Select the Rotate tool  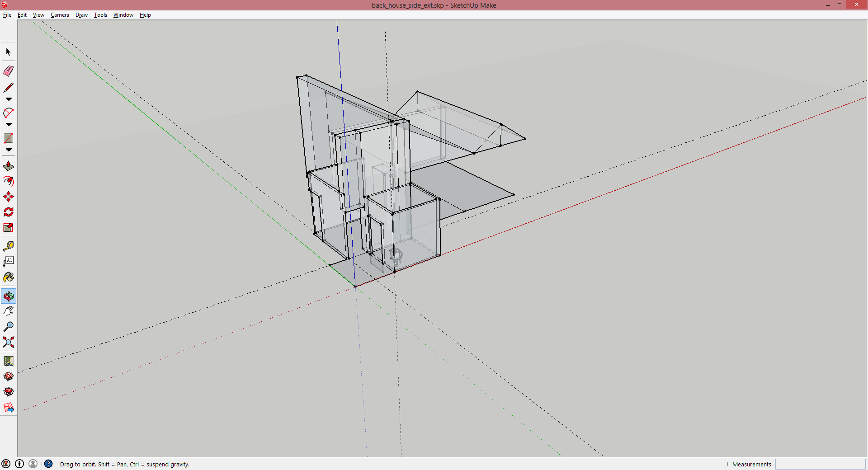(x=9, y=212)
